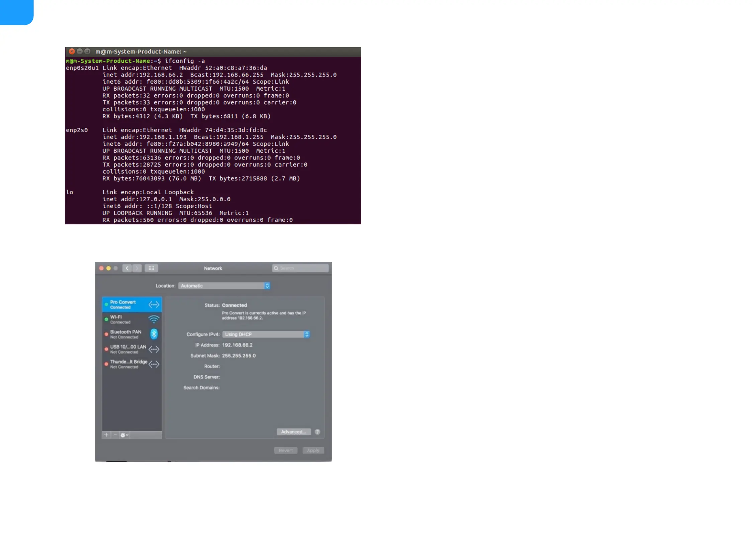Open the gear action menu

(124, 435)
